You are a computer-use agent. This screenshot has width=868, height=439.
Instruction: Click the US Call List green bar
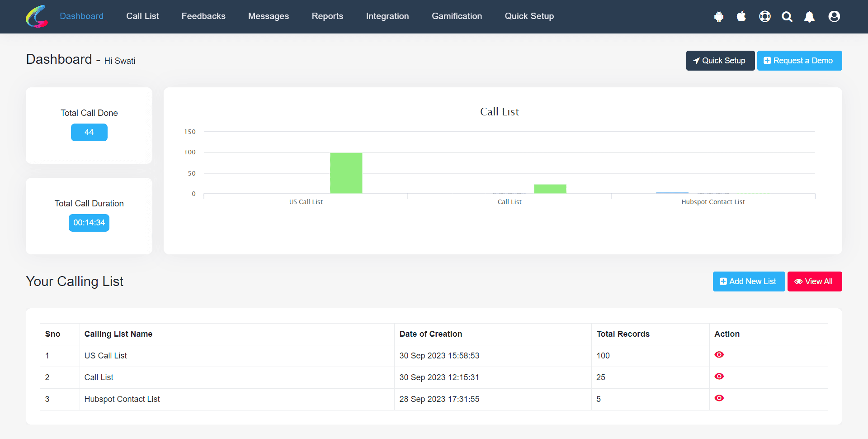coord(346,173)
